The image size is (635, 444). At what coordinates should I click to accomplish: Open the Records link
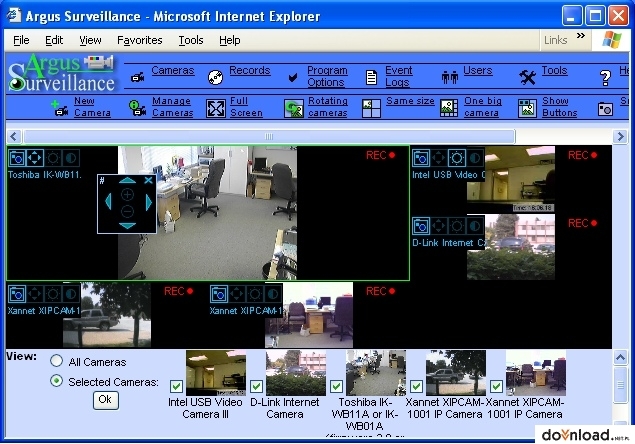pos(249,70)
